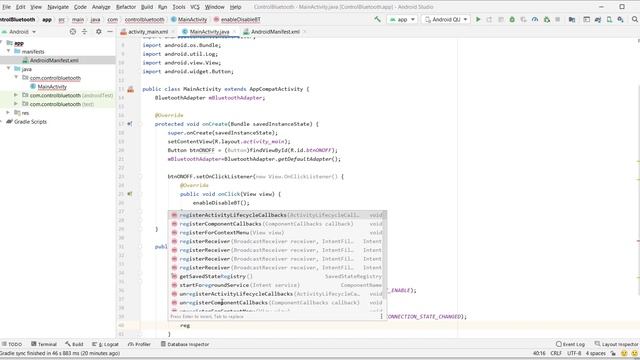The width and height of the screenshot is (640, 360).
Task: Open the SDK Manager icon
Action: (620, 19)
